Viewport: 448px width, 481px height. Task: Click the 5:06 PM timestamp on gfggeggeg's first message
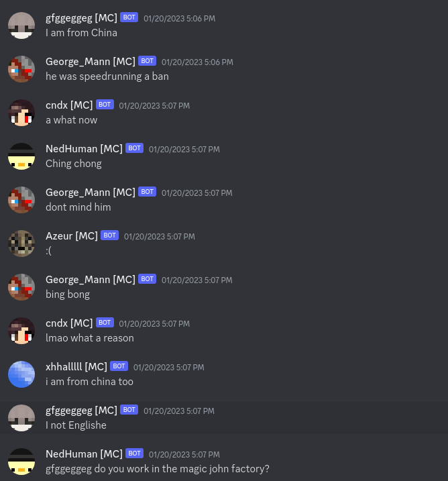[x=179, y=18]
